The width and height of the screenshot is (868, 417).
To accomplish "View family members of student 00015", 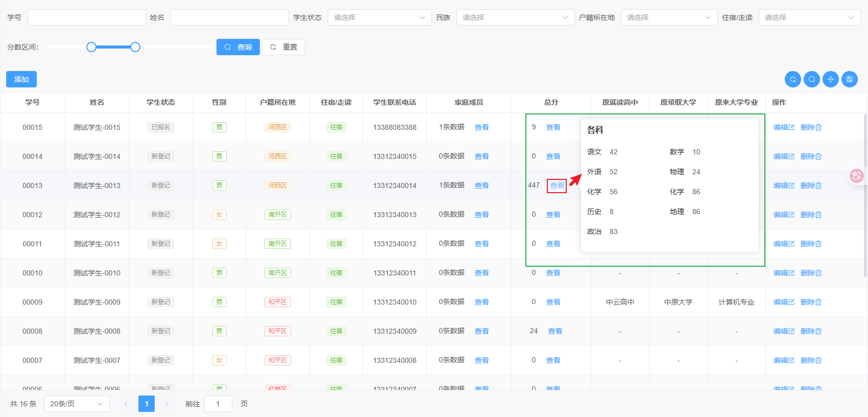I will point(481,127).
